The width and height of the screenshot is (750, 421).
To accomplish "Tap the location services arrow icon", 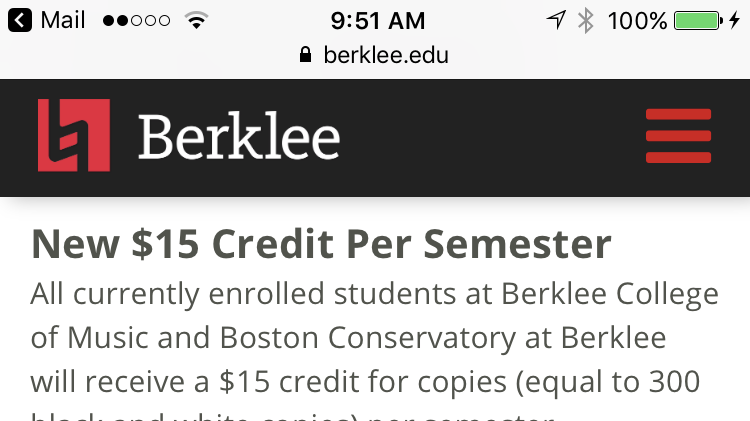I will tap(556, 20).
